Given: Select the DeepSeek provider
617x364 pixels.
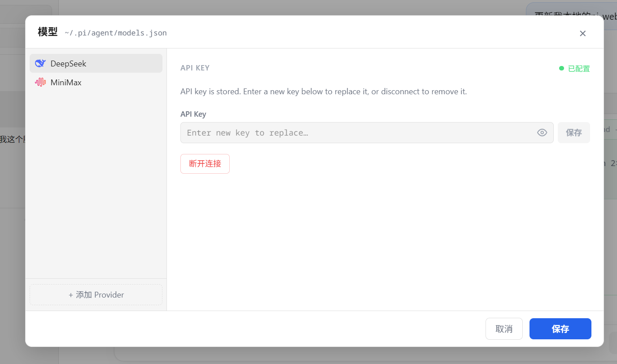Looking at the screenshot, I should (x=96, y=63).
